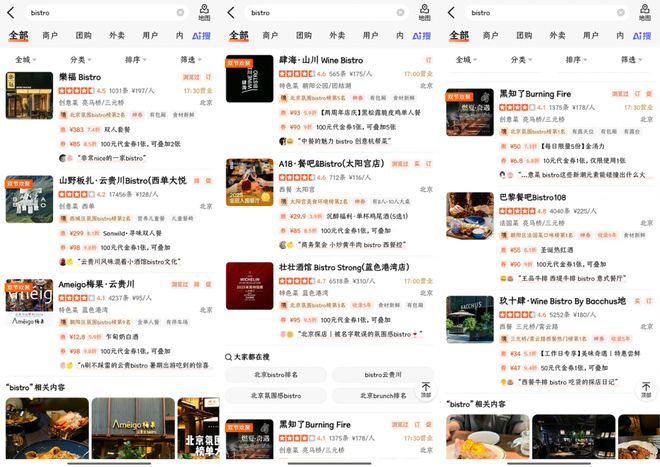Open 肆海·山川 Wine Bistro listing
Image resolution: width=660 pixels, height=467 pixels.
point(321,60)
